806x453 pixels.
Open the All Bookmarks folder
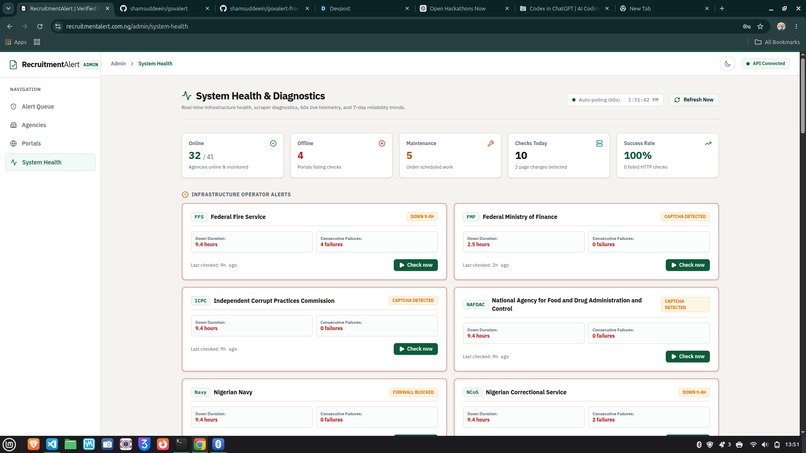pos(777,42)
